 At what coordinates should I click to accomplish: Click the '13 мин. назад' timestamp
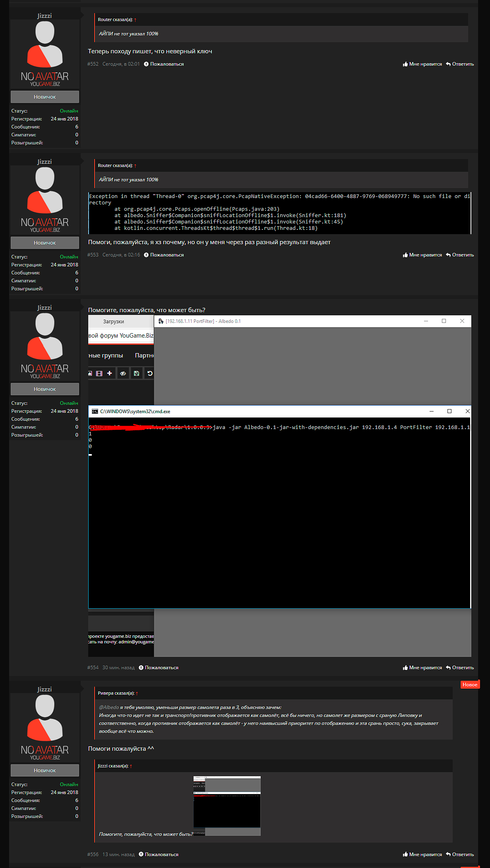(x=118, y=854)
